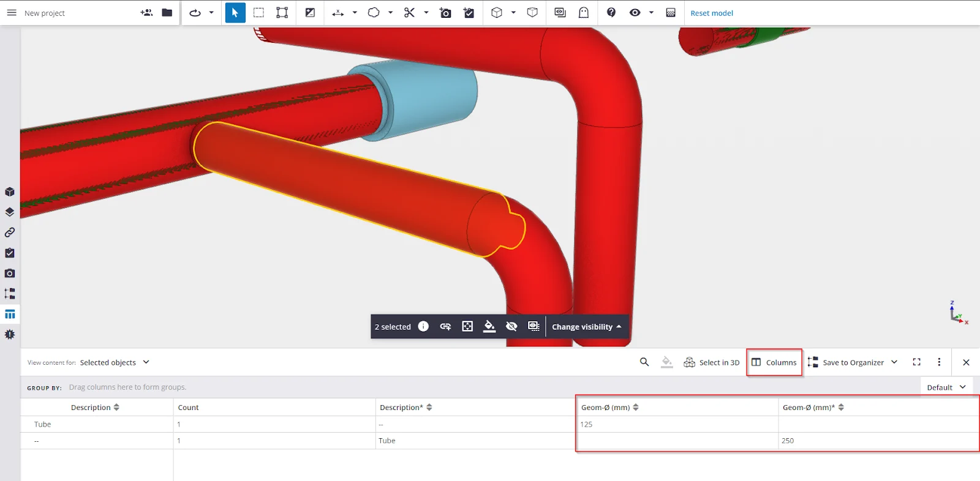Sort by the Description column header
Viewport: 980px width, 481px height.
pos(95,408)
